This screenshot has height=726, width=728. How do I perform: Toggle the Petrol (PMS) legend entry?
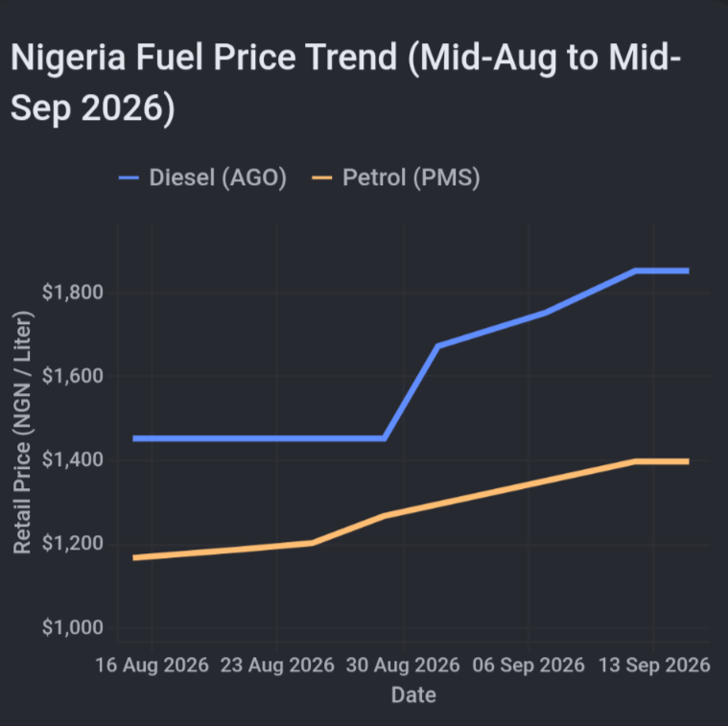396,177
